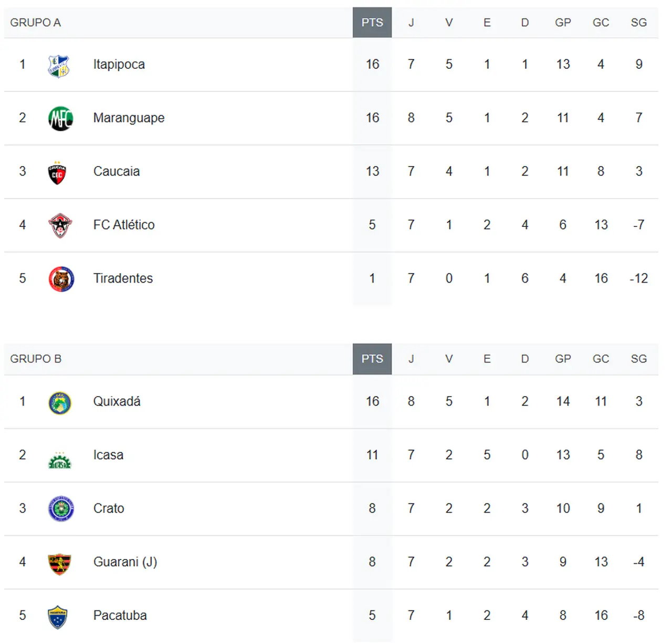
Task: Click the Itapipoca club crest icon
Action: pos(59,66)
